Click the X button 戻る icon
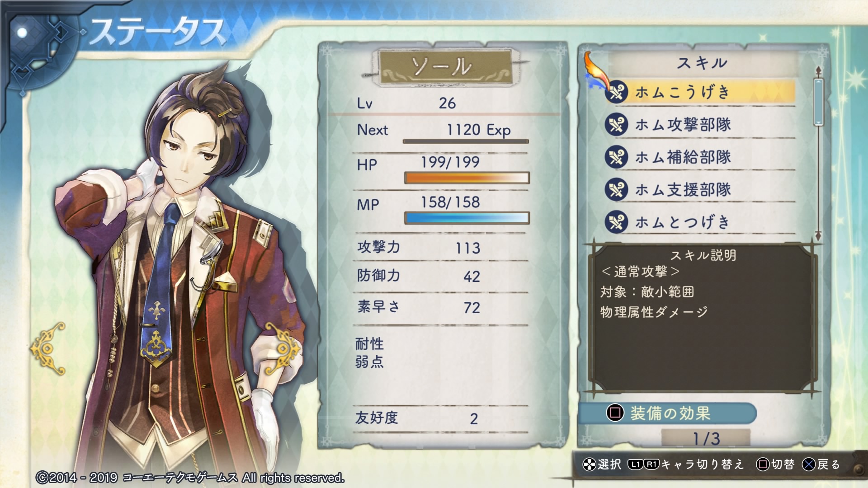 tap(809, 465)
